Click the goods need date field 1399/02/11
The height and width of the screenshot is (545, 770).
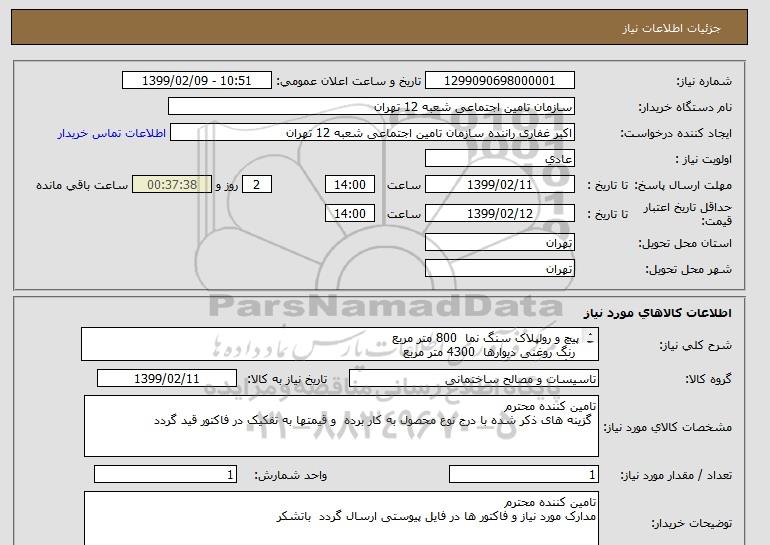tap(166, 379)
